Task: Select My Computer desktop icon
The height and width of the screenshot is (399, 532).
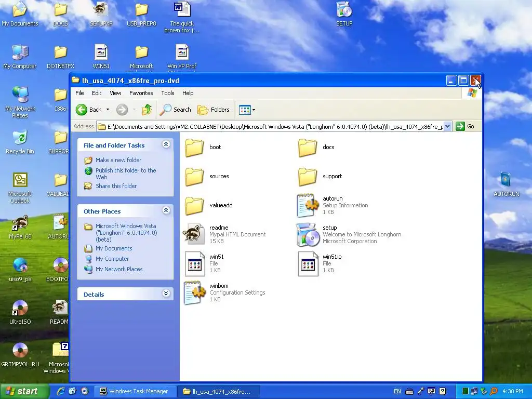Action: 20,57
